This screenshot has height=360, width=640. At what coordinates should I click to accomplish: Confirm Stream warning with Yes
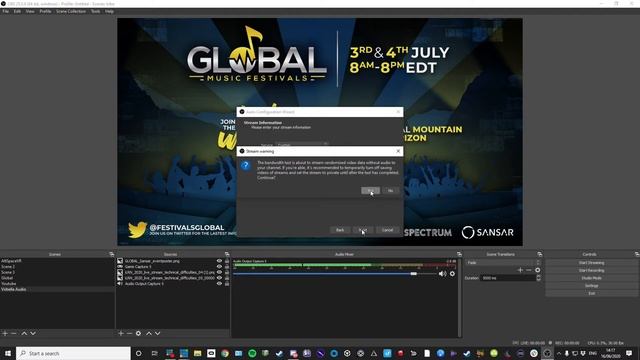point(370,191)
